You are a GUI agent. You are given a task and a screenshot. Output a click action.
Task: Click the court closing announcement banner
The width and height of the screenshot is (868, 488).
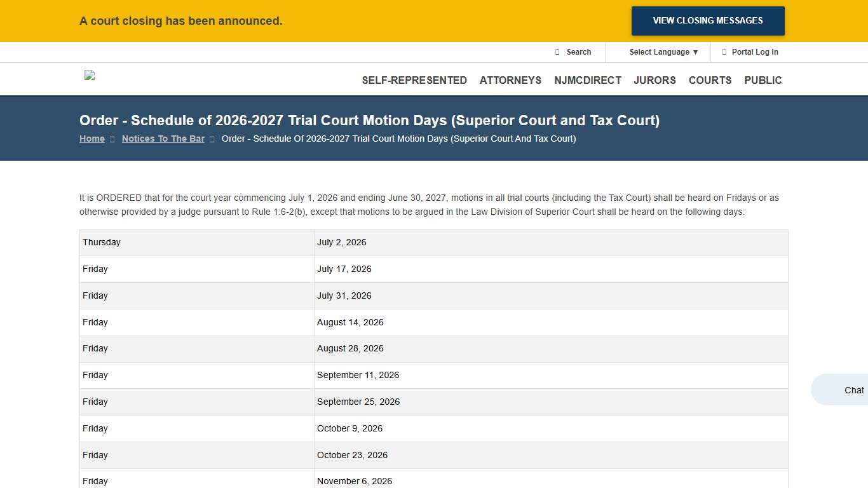coord(180,20)
